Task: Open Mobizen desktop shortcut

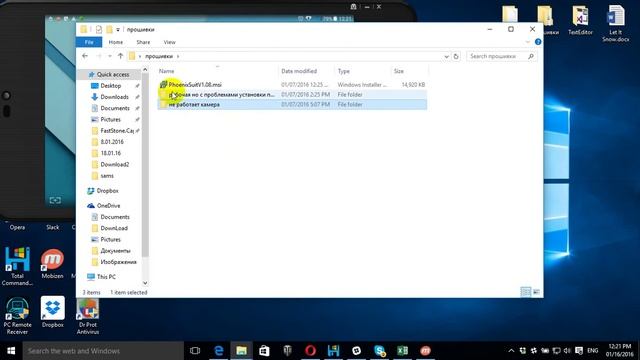Action: (52, 264)
